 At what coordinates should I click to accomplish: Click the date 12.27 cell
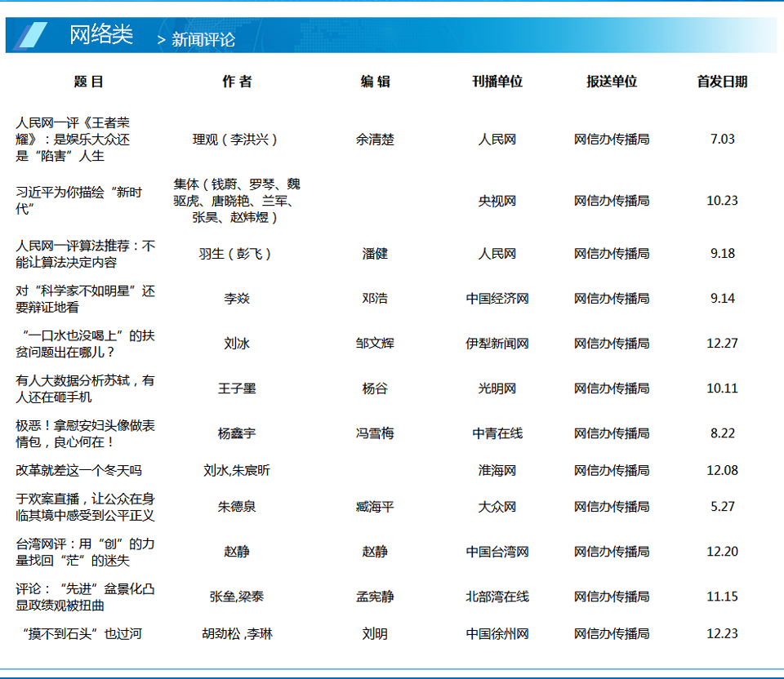[x=722, y=344]
